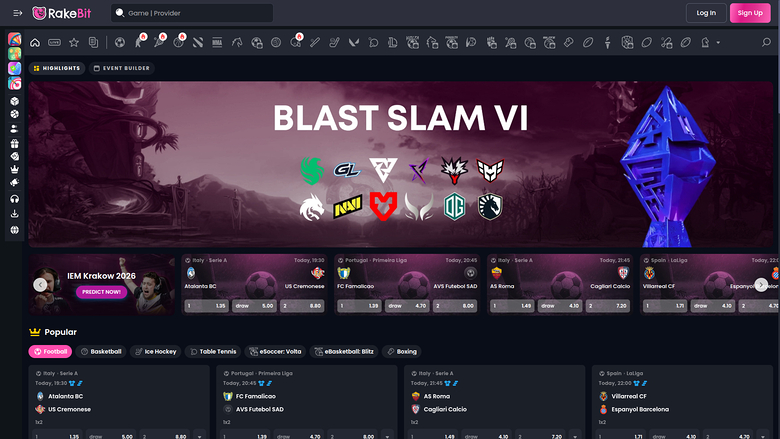Go to next carousel item with right arrow
The image size is (780, 439).
tap(761, 284)
